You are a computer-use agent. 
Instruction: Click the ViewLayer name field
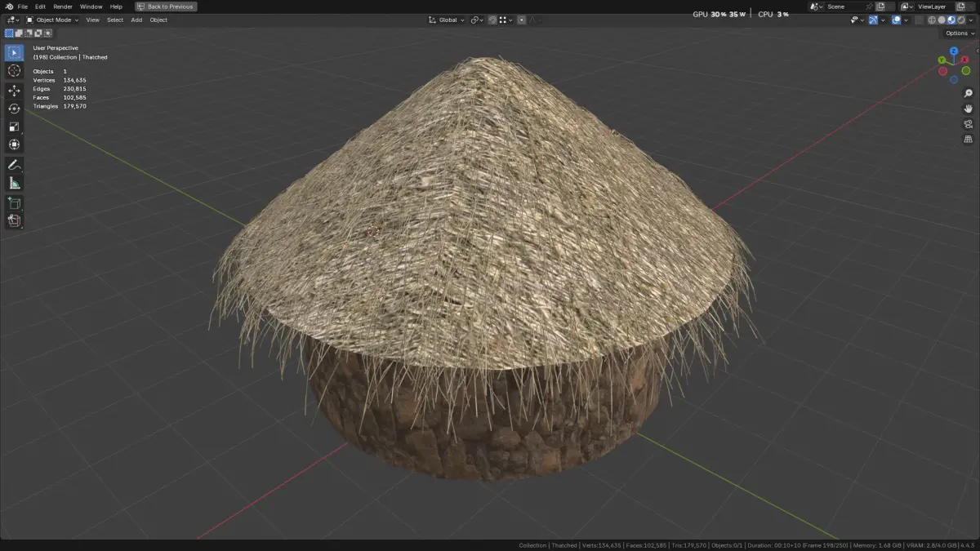[x=933, y=7]
